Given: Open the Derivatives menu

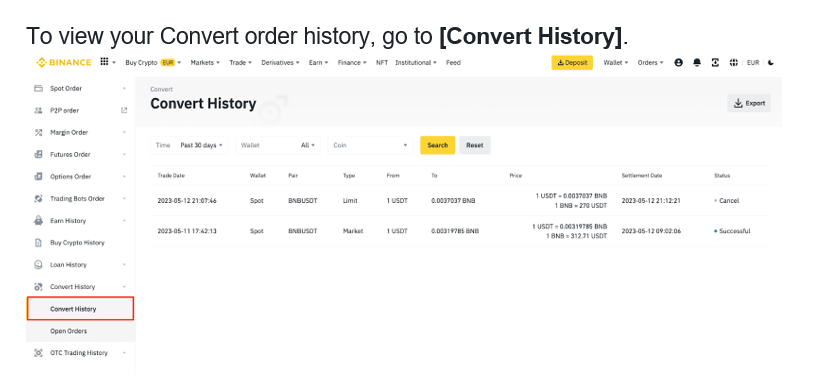Looking at the screenshot, I should click(280, 62).
